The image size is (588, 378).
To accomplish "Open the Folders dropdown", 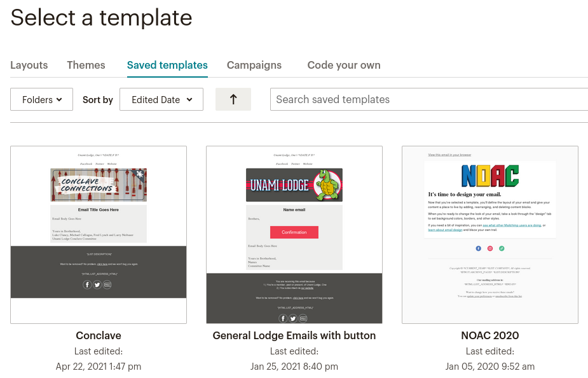I will pyautogui.click(x=42, y=99).
